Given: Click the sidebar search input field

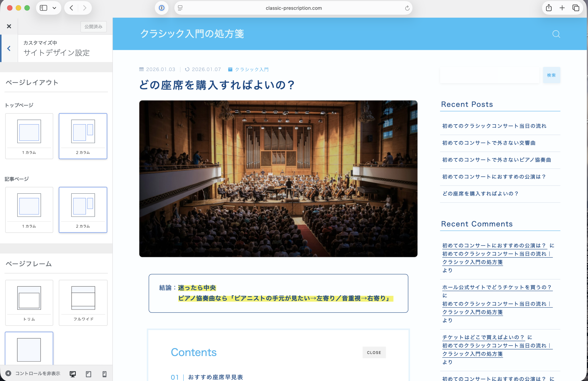Looking at the screenshot, I should pyautogui.click(x=489, y=75).
